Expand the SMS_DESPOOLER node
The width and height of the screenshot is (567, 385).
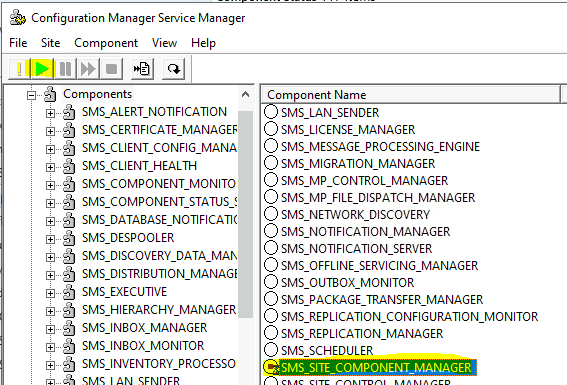coord(50,239)
